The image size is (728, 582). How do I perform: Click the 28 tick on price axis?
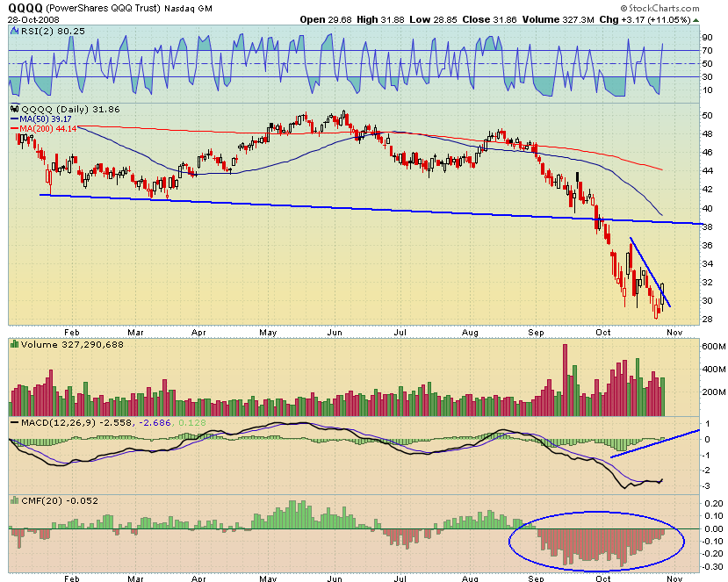(x=708, y=320)
